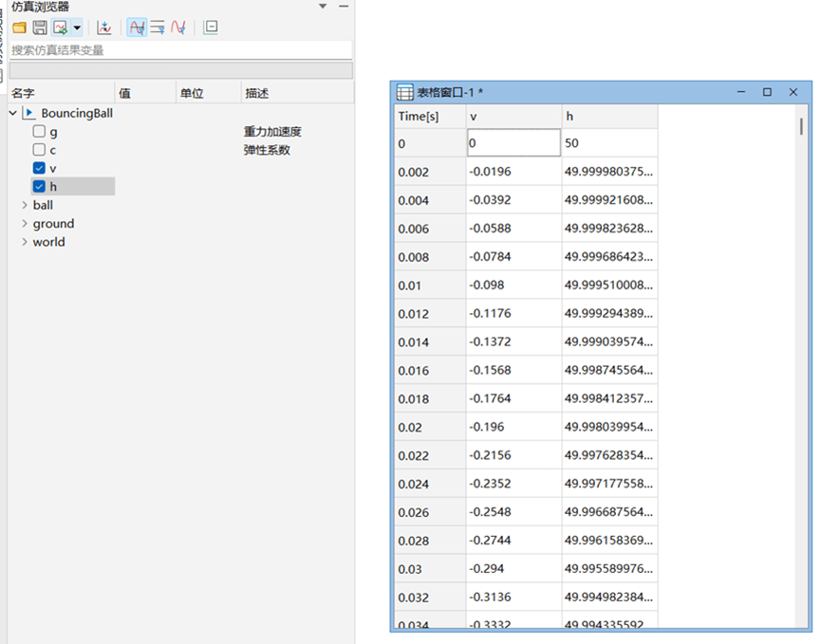Click the v column header in table
This screenshot has width=821, height=644.
(x=513, y=116)
